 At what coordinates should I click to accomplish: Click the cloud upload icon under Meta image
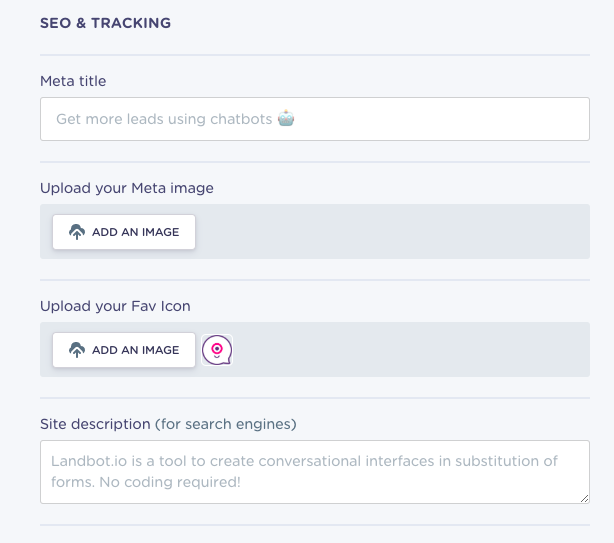coord(77,232)
